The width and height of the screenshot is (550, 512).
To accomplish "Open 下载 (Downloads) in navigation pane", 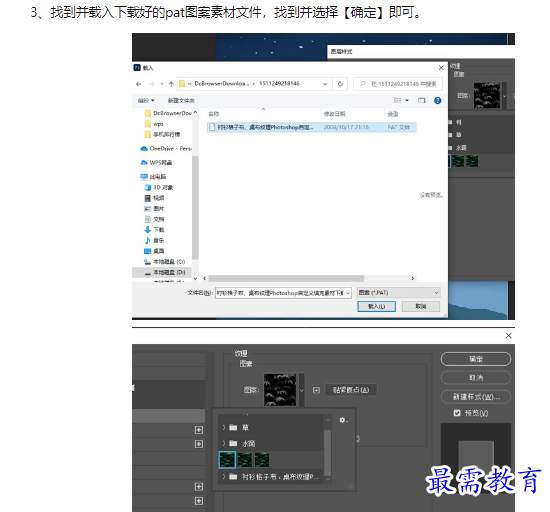I will [154, 230].
